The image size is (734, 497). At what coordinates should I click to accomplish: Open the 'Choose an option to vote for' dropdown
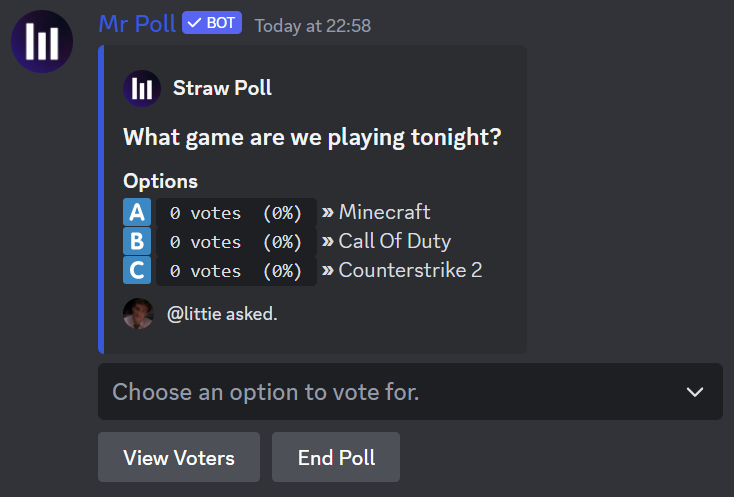pos(410,392)
